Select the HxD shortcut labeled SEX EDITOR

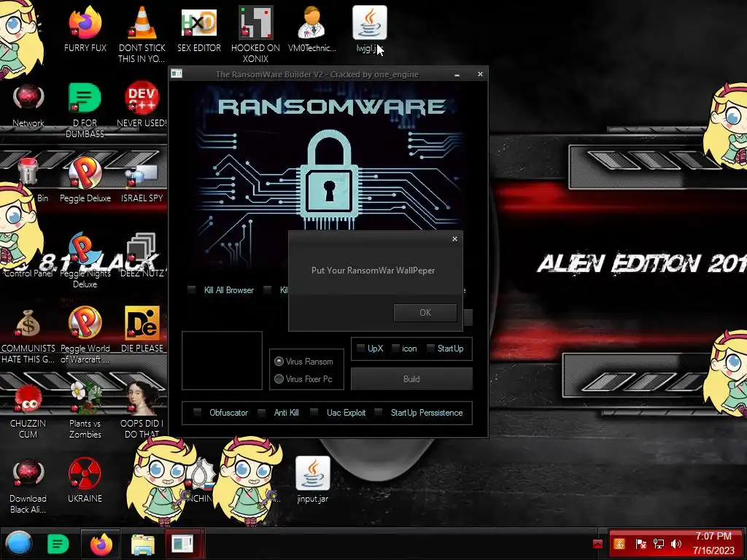coord(199,29)
